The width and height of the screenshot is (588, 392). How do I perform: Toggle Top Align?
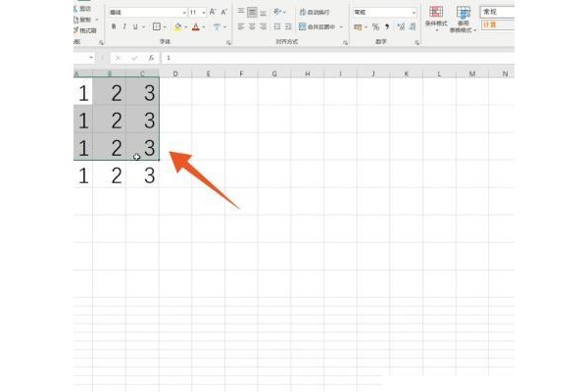pos(241,12)
